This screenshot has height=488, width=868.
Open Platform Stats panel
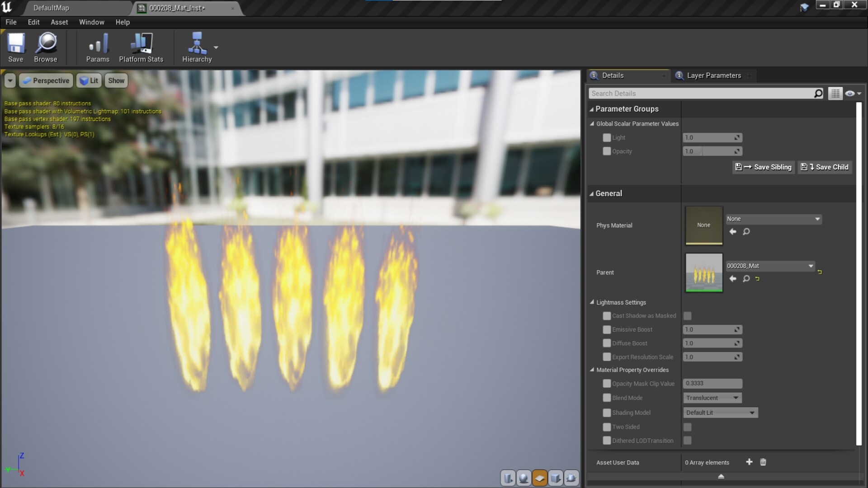point(141,47)
